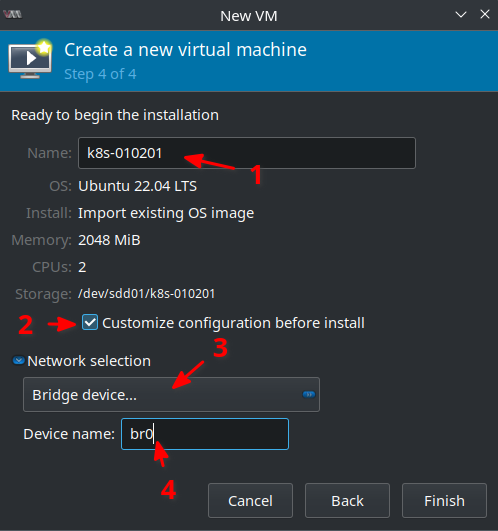Click the Customize configuration before install label
This screenshot has width=498, height=531.
pyautogui.click(x=234, y=323)
